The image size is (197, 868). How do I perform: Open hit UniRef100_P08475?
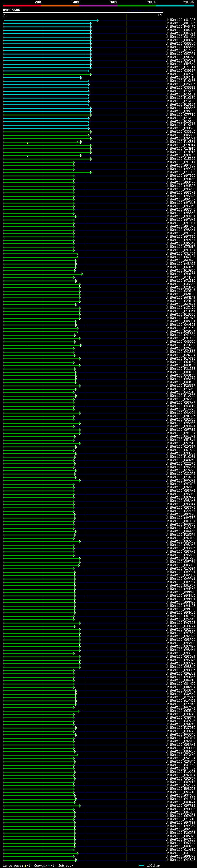point(180,26)
